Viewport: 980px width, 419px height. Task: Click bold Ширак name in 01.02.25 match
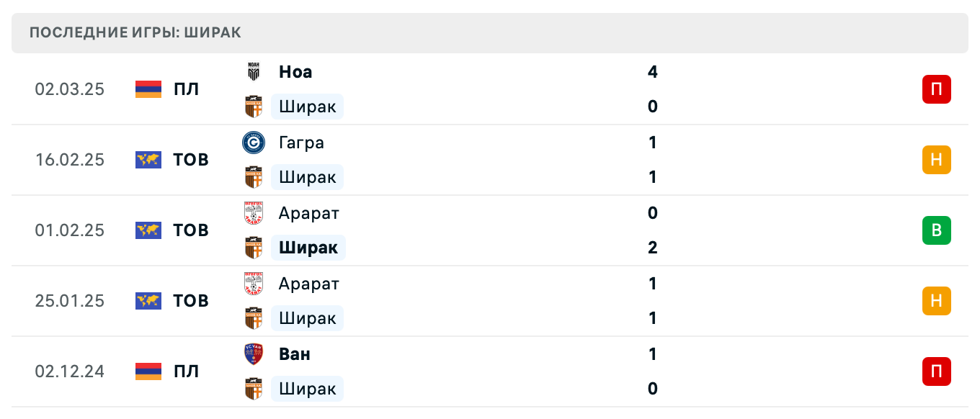[308, 248]
